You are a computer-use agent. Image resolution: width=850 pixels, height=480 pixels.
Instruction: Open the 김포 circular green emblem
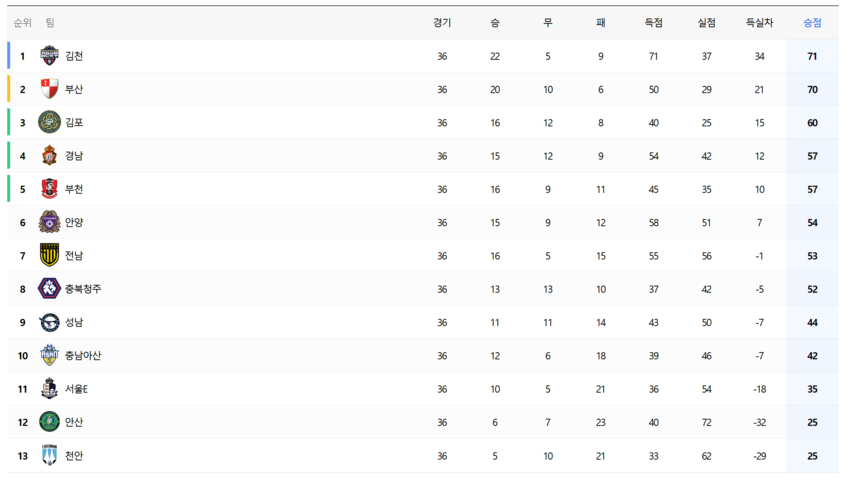tap(49, 123)
